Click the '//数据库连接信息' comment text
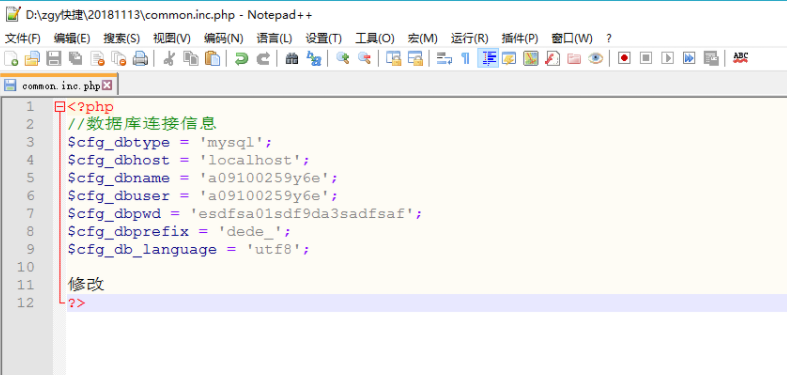 142,124
